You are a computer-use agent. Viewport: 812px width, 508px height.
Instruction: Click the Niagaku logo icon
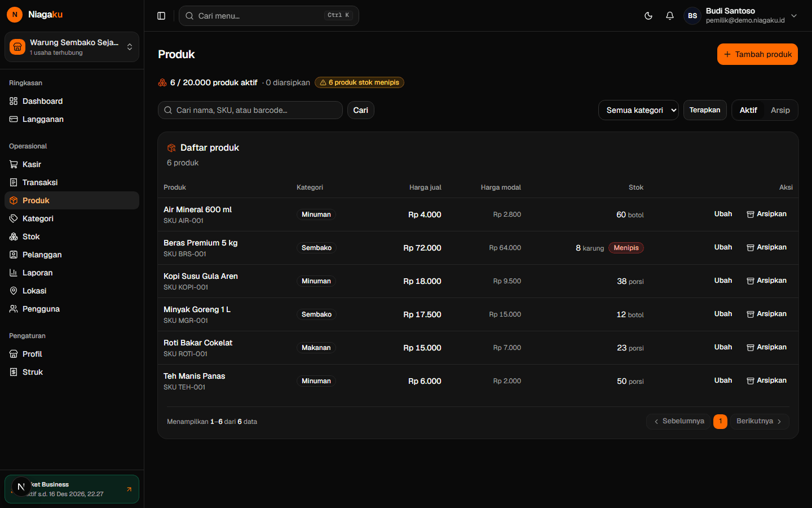[x=15, y=15]
